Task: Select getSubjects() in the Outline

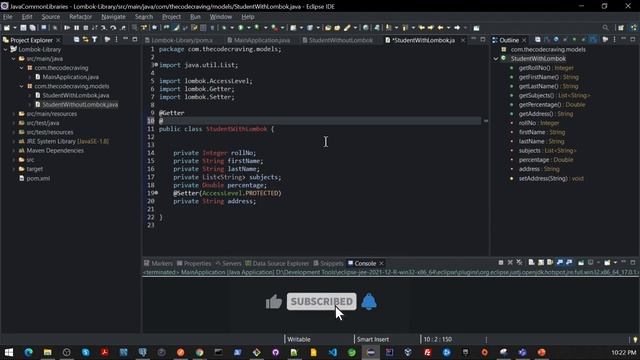Action: [554, 96]
